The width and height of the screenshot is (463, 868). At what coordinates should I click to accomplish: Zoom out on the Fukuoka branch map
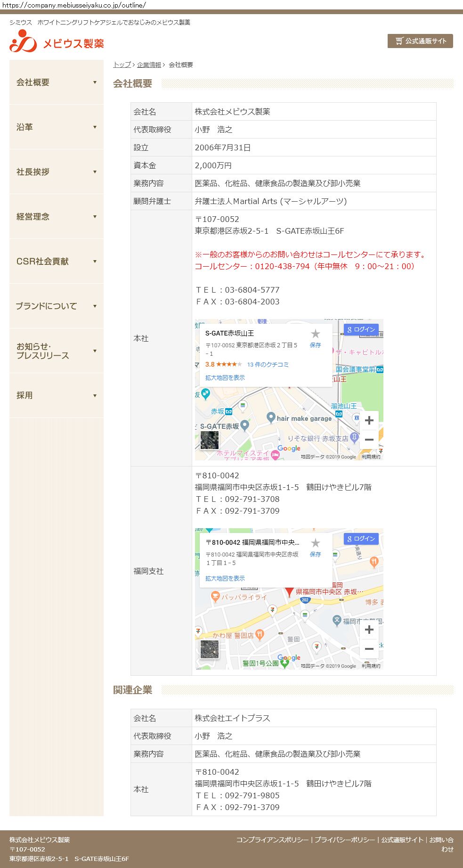[369, 649]
